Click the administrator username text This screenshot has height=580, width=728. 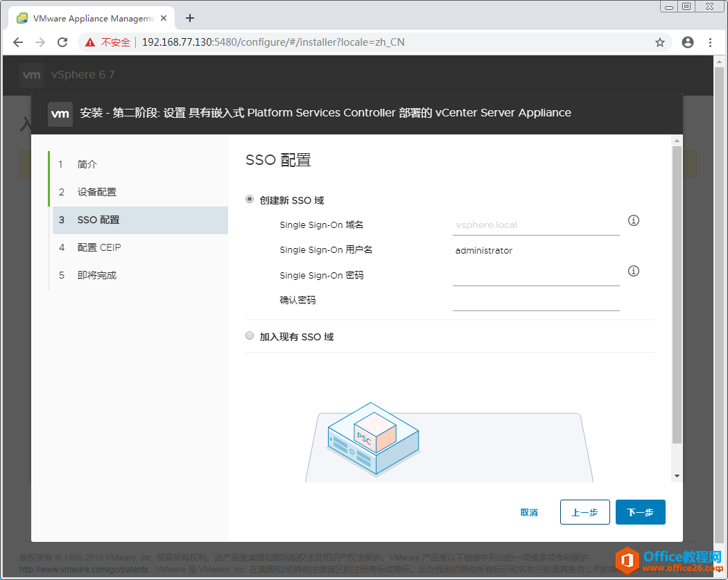tap(484, 251)
